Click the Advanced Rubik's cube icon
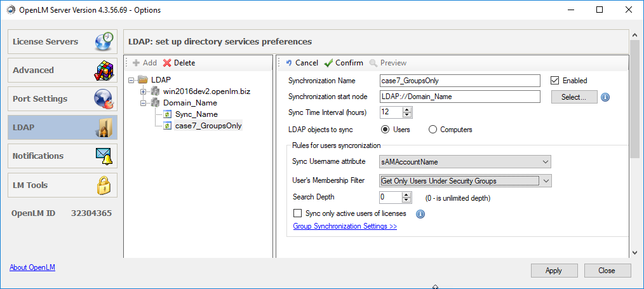 105,71
